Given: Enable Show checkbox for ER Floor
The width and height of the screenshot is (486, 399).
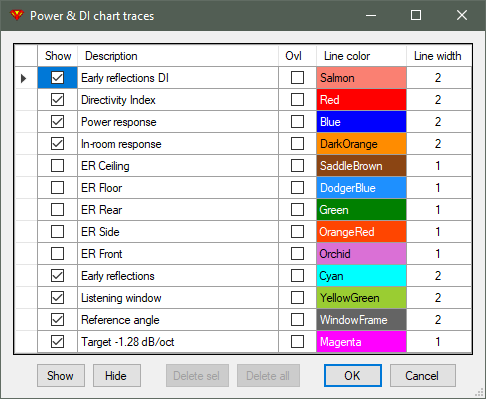Looking at the screenshot, I should tap(57, 188).
